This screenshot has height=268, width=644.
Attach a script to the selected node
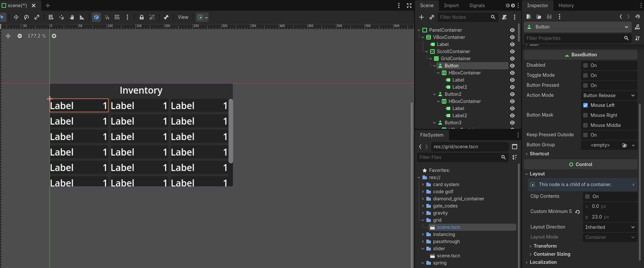[504, 17]
